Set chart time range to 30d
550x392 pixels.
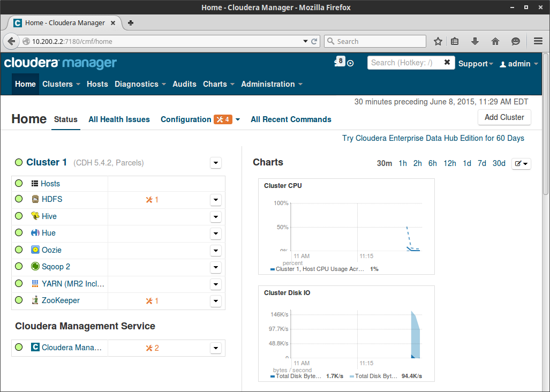point(499,163)
